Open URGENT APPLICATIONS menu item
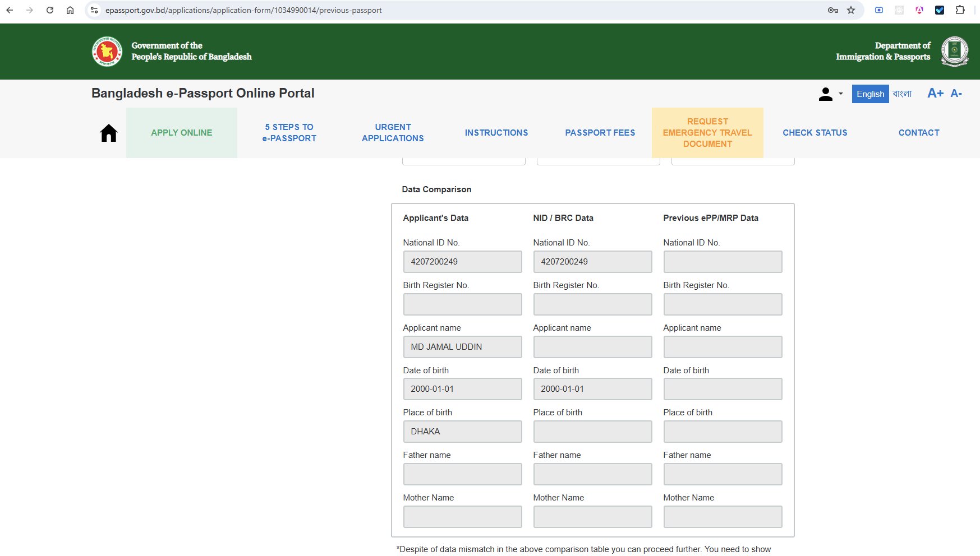 pos(393,133)
